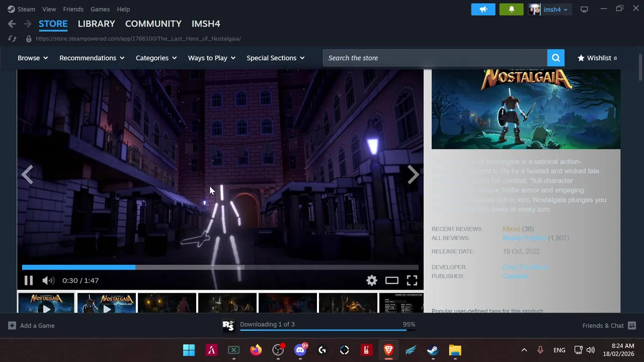The height and width of the screenshot is (362, 644).
Task: Show previous media with left arrow
Action: click(27, 174)
